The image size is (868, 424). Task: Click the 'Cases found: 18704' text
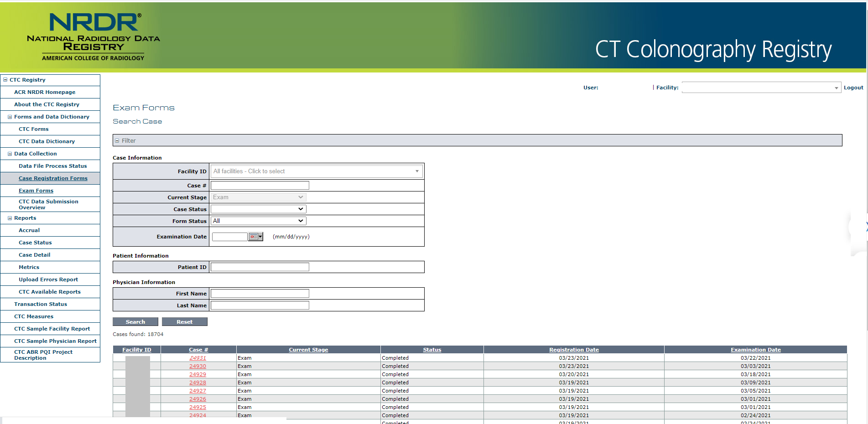point(138,334)
